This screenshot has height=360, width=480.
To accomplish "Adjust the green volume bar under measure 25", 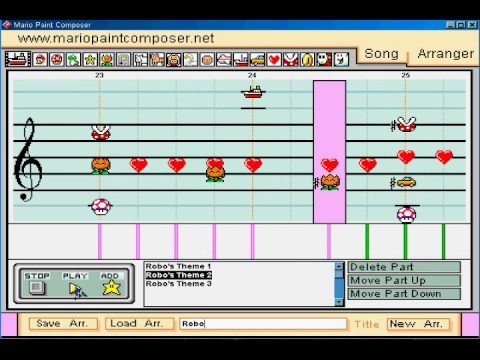I will tap(405, 241).
